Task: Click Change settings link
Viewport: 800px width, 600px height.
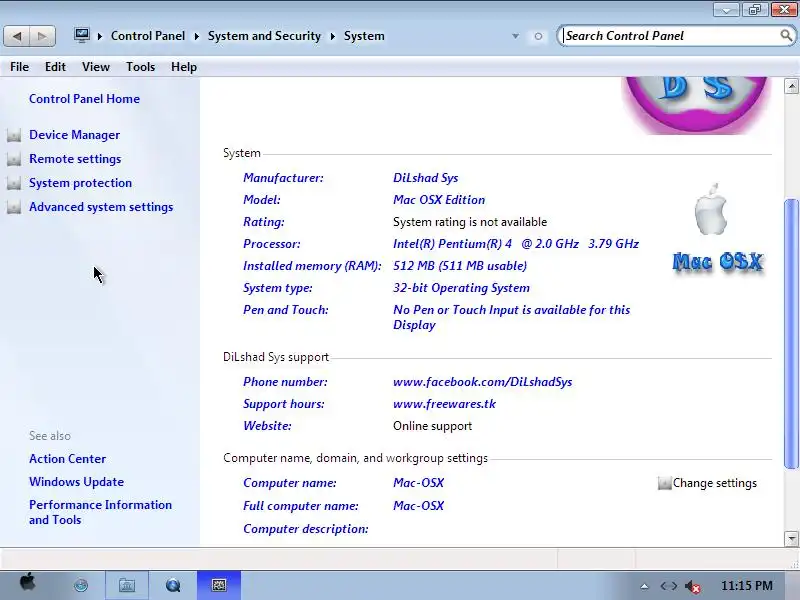Action: coord(714,483)
